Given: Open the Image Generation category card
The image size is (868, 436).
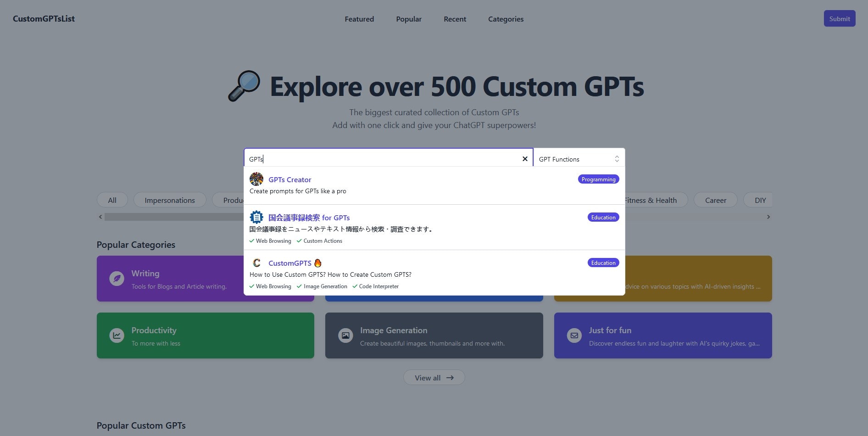Looking at the screenshot, I should tap(434, 335).
